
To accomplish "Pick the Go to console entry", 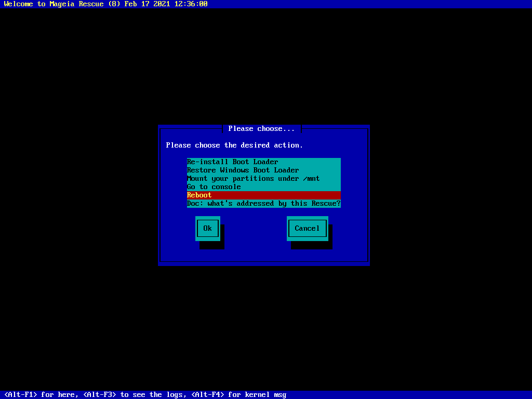I will tap(263, 187).
